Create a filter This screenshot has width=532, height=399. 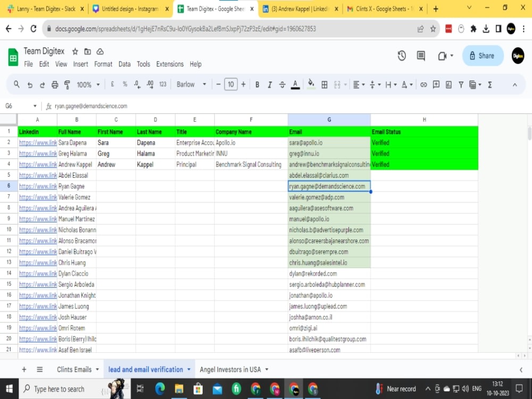(x=461, y=85)
